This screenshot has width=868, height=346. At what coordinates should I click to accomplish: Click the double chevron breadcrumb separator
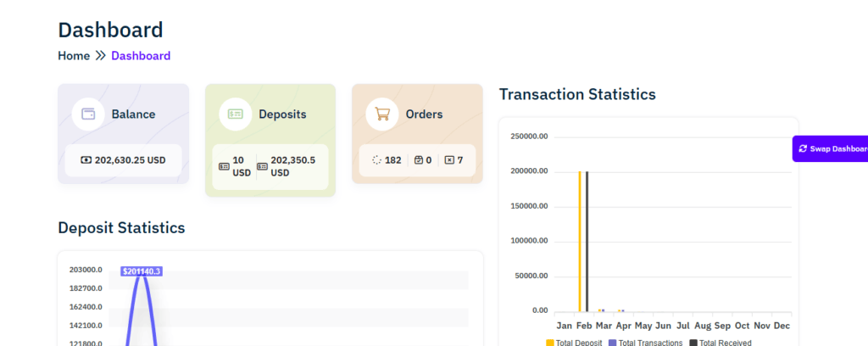[100, 56]
